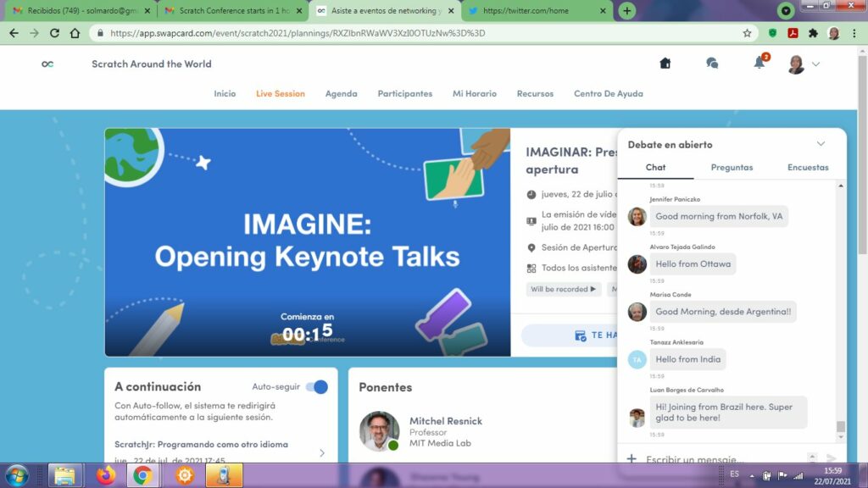Image resolution: width=868 pixels, height=488 pixels.
Task: Click browser back arrow
Action: coord(14,33)
